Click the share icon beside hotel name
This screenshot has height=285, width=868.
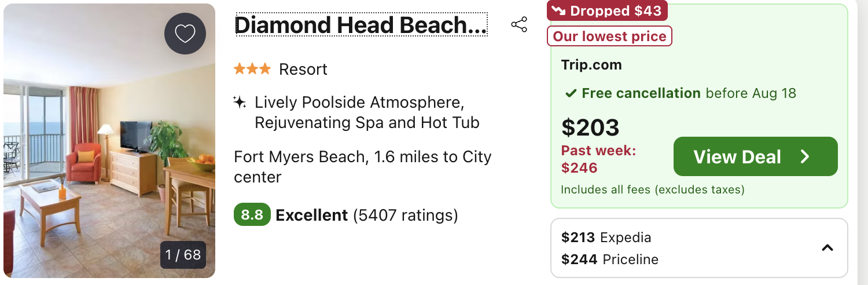click(x=519, y=25)
